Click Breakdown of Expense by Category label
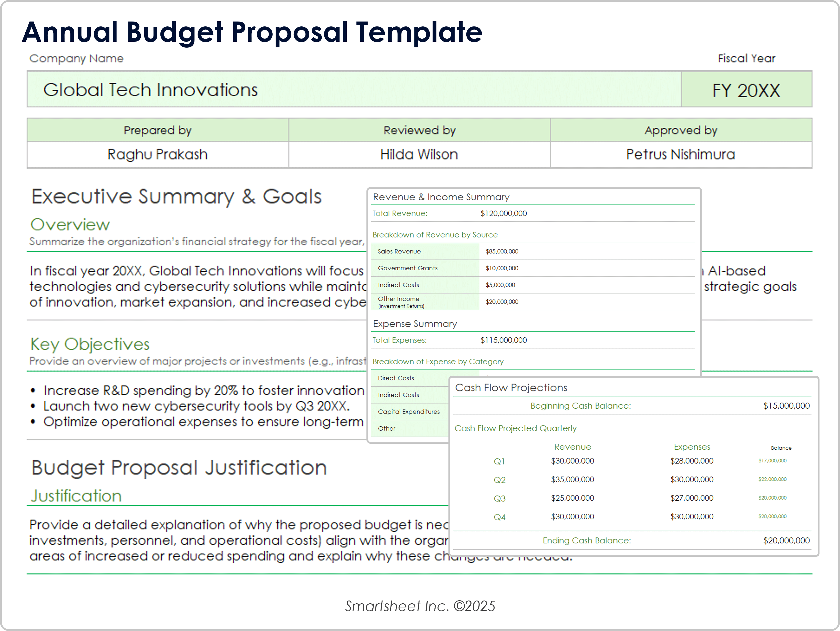 pos(438,361)
